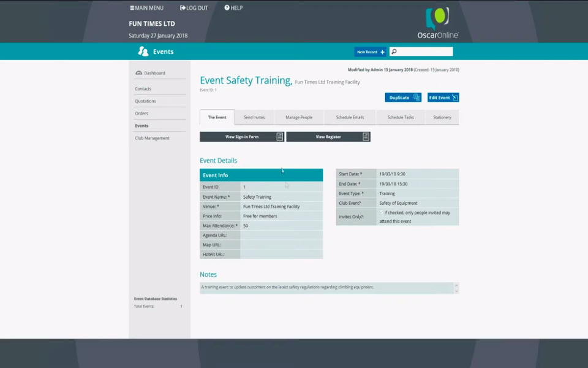Click the Help question mark icon
588x368 pixels.
click(227, 7)
